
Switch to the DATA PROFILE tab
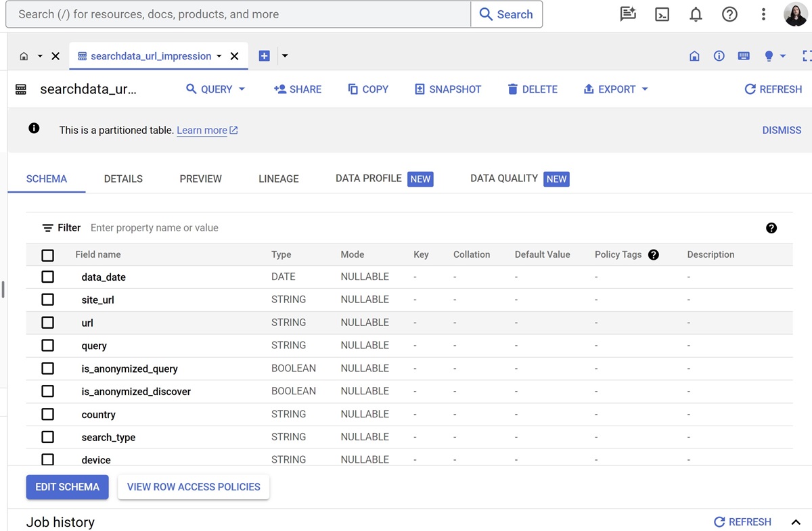[x=384, y=179]
